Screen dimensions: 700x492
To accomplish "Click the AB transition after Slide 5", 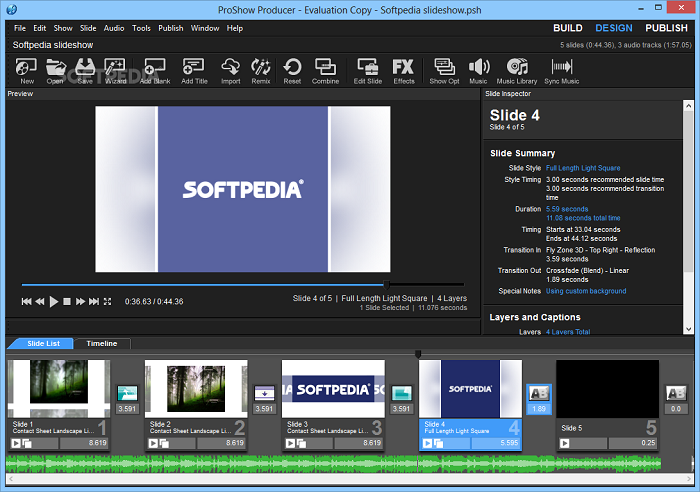I will coord(676,393).
